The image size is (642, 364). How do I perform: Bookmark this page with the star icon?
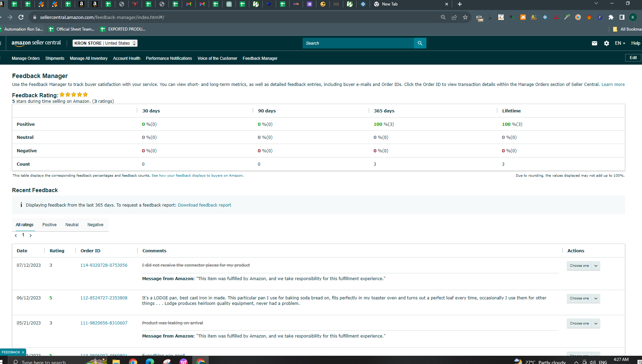pyautogui.click(x=465, y=17)
